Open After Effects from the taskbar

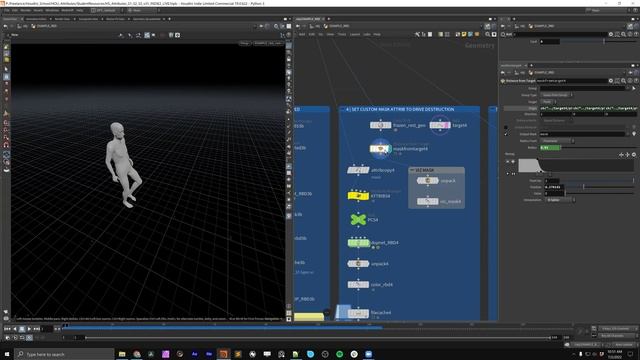coord(194,354)
